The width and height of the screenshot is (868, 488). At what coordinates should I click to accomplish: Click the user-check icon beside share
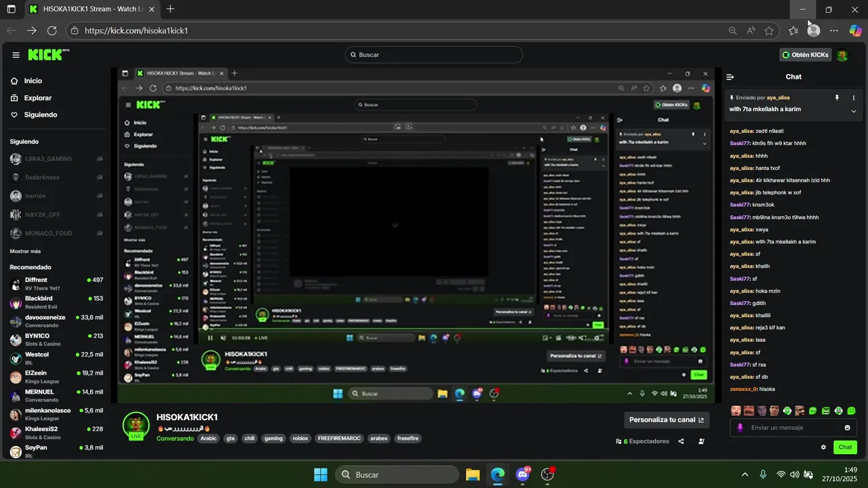tap(701, 441)
